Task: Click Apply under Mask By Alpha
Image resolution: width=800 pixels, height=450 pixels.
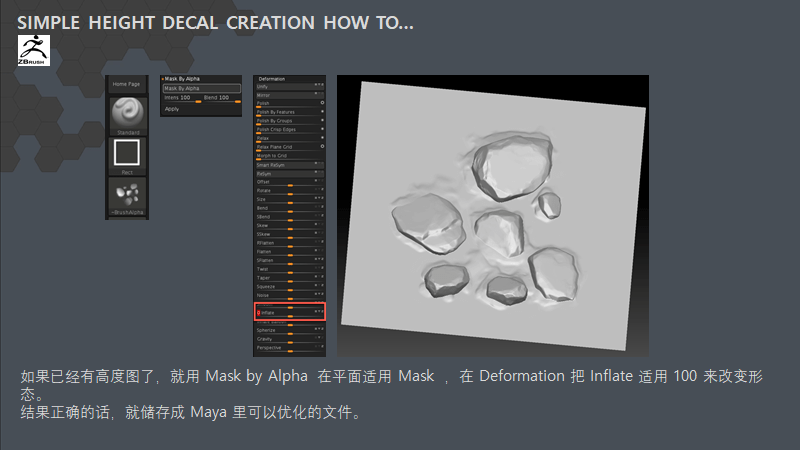Action: point(172,108)
